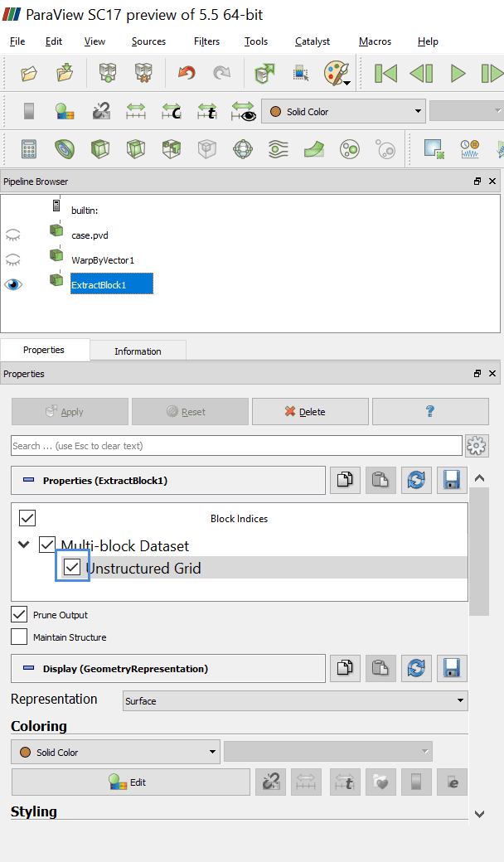Switch to the Information tab

(138, 351)
